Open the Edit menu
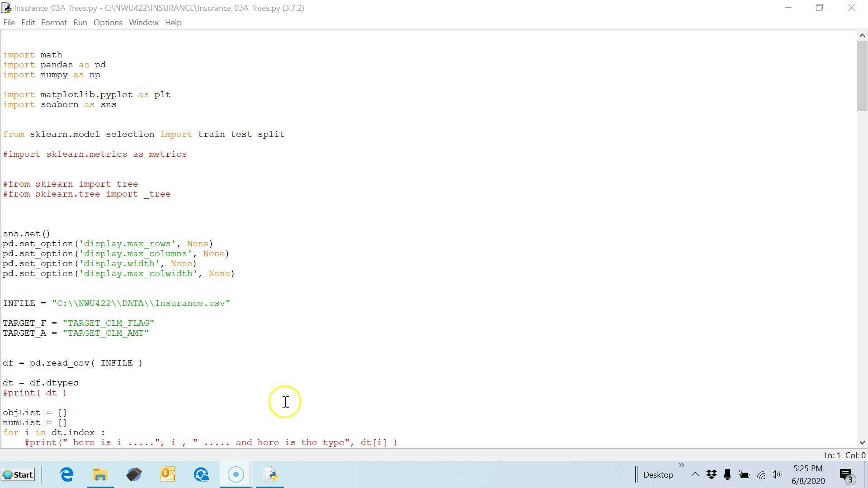 [28, 23]
